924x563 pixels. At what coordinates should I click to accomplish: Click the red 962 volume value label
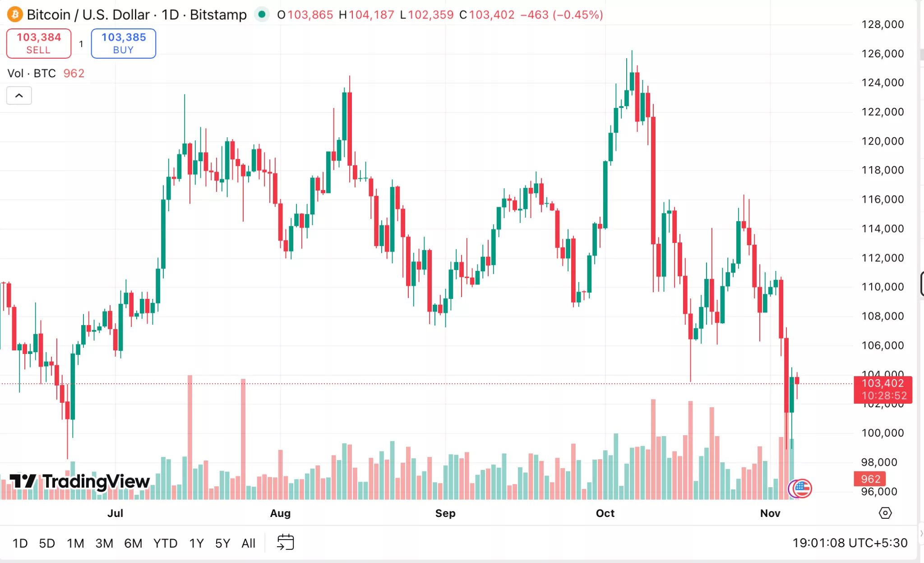[x=871, y=479]
